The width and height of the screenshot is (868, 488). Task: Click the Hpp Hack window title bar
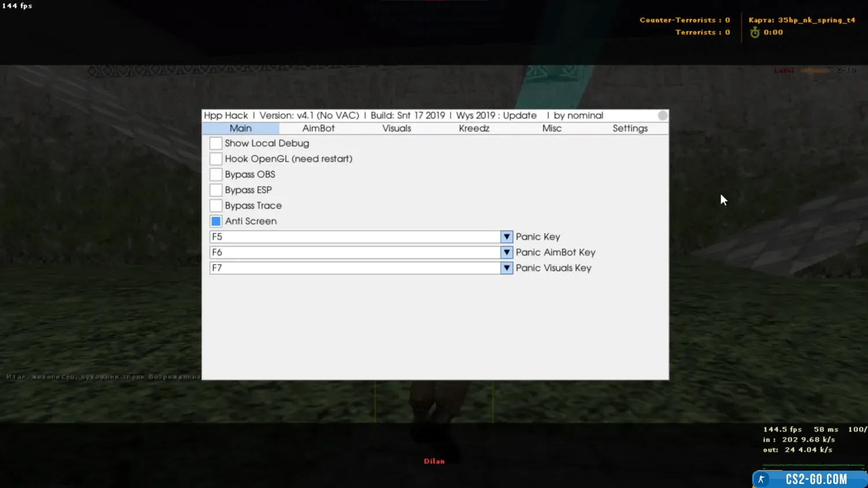point(405,116)
